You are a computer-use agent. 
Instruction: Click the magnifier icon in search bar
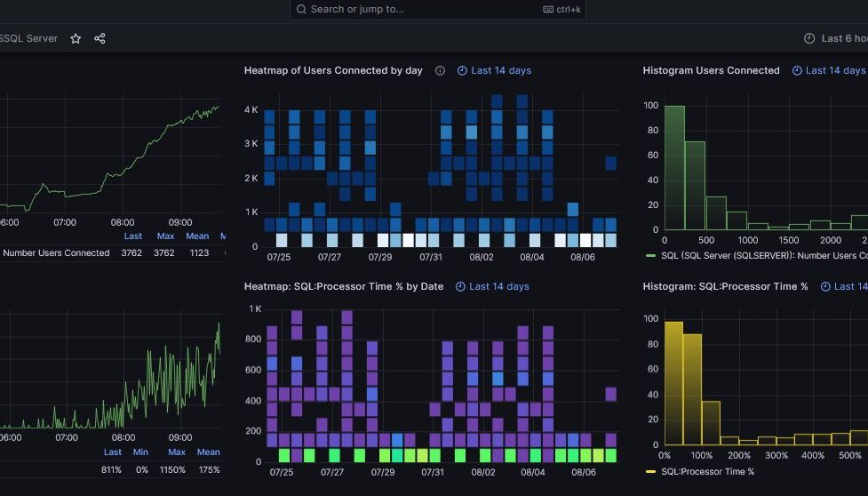(302, 9)
